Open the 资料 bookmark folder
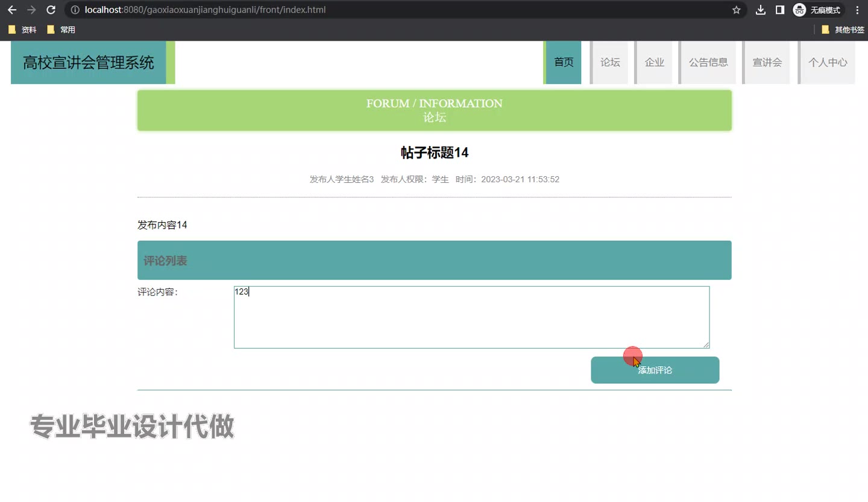Viewport: 868px width, 502px height. point(23,30)
